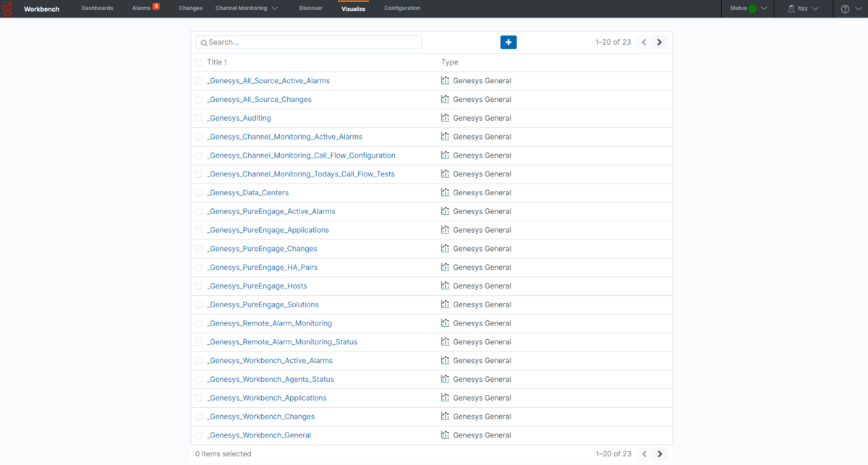Open the help question mark dropdown
868x465 pixels.
(x=850, y=9)
